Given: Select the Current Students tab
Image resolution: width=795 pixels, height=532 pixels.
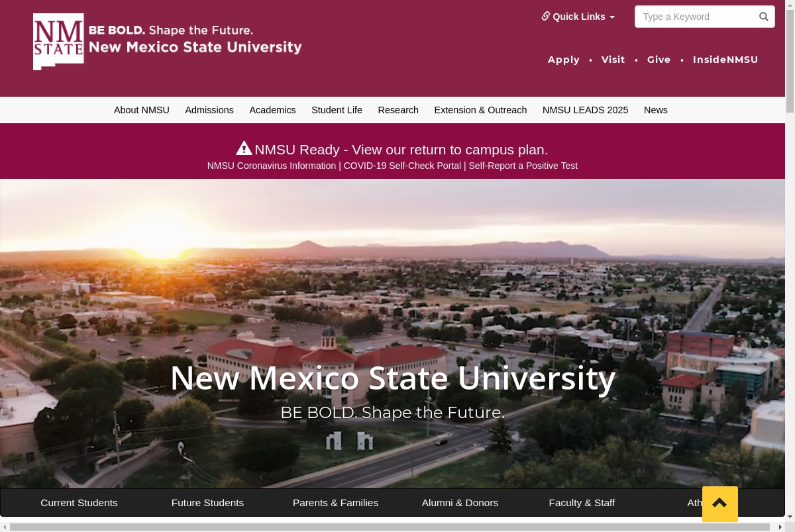Looking at the screenshot, I should point(79,503).
